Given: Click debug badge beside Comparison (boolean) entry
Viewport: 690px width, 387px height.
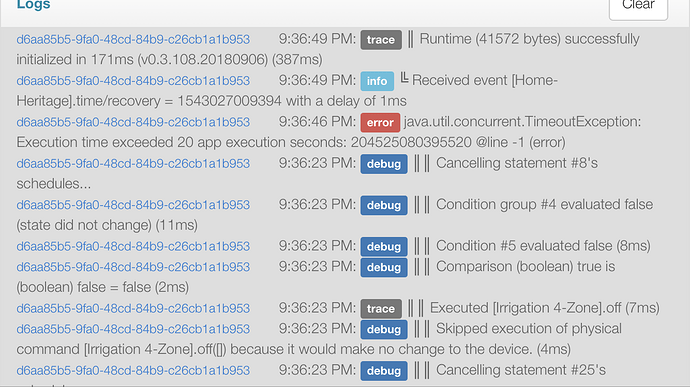Looking at the screenshot, I should pyautogui.click(x=384, y=267).
